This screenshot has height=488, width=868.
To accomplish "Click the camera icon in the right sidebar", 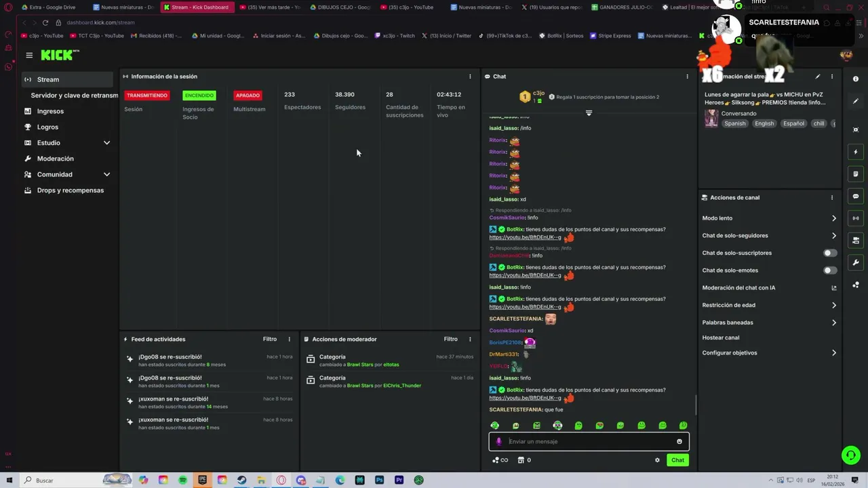I will click(856, 129).
